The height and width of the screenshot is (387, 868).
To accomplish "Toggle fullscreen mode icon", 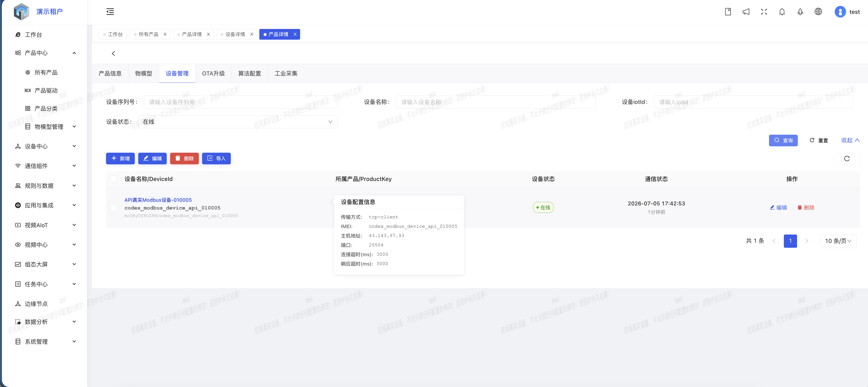I will coord(764,12).
